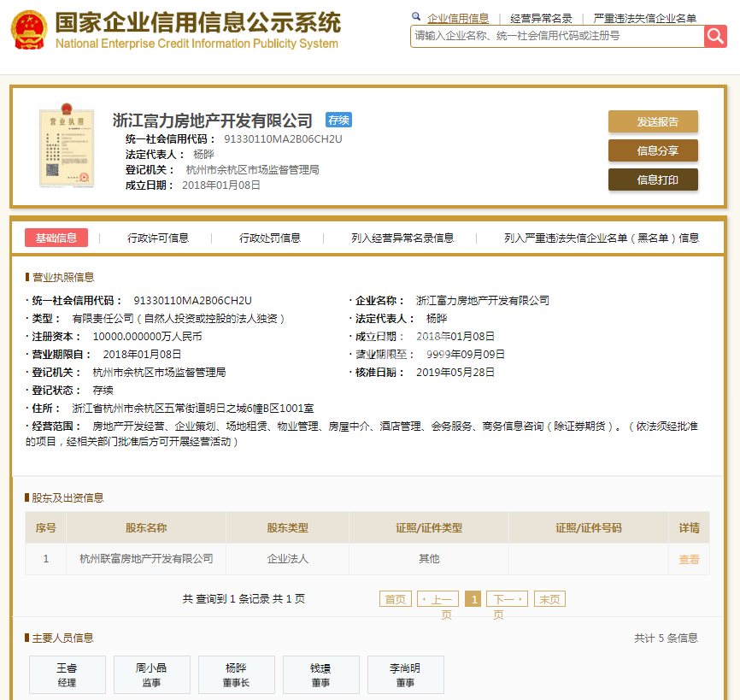The image size is (740, 700).
Task: Click 杭州市余杭区市场监督管理局 in the header card
Action: (252, 170)
